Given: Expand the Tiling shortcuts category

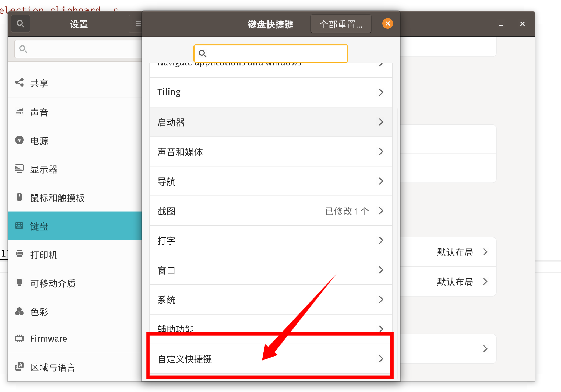Looking at the screenshot, I should tap(271, 92).
